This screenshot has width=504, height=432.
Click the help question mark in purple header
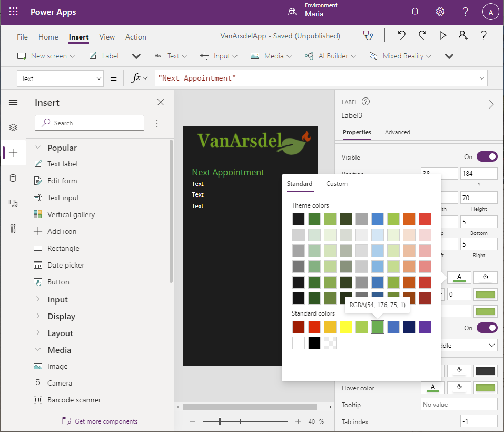(465, 12)
